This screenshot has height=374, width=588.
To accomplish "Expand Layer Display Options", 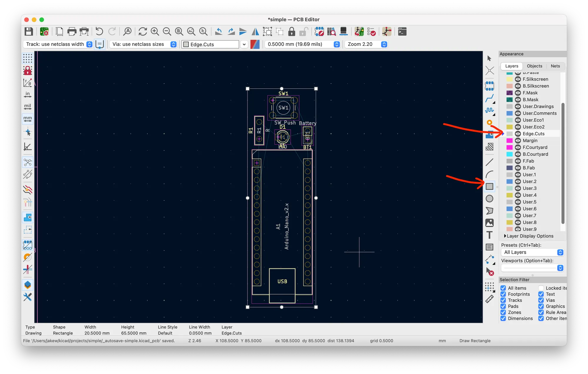I will click(529, 236).
